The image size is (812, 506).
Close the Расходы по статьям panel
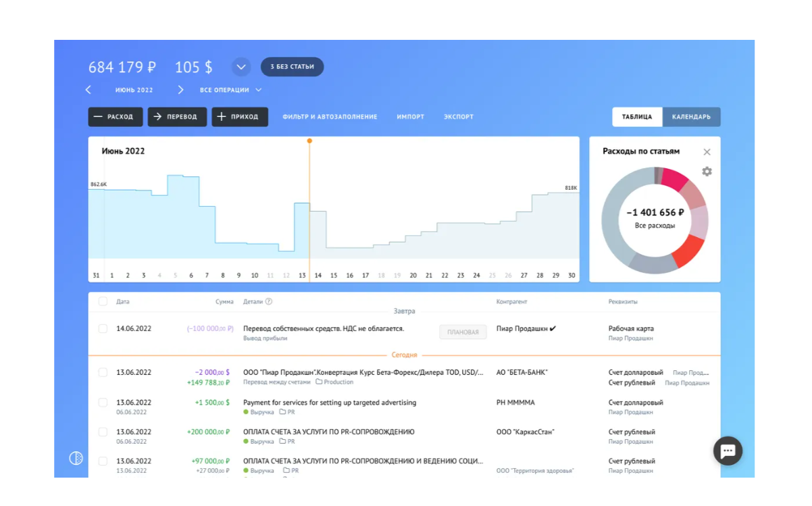point(707,152)
